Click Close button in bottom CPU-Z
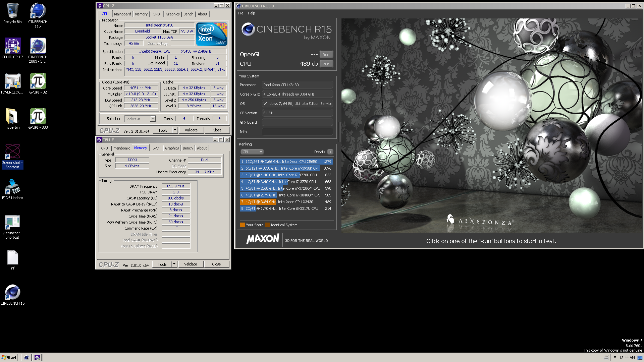This screenshot has height=362, width=644. [216, 264]
